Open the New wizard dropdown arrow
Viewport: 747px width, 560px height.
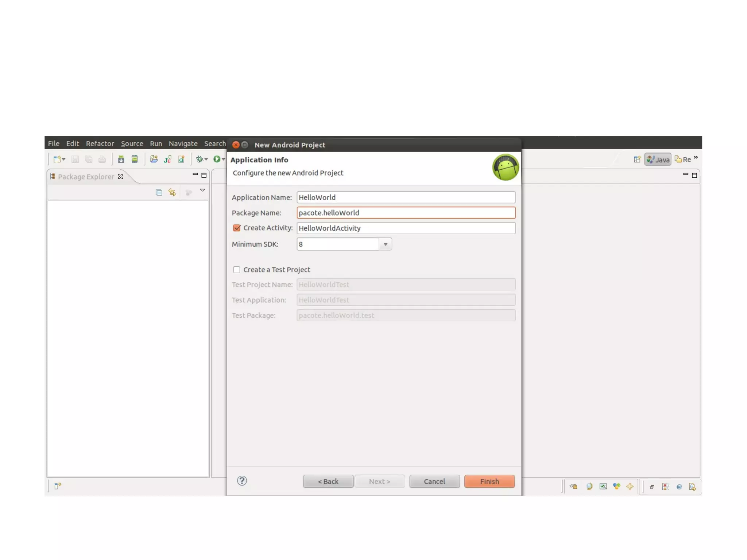(x=64, y=159)
